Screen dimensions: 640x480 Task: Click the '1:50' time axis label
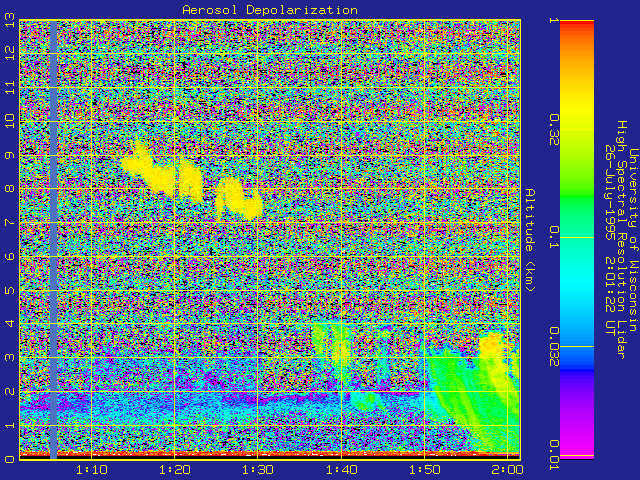tap(424, 470)
